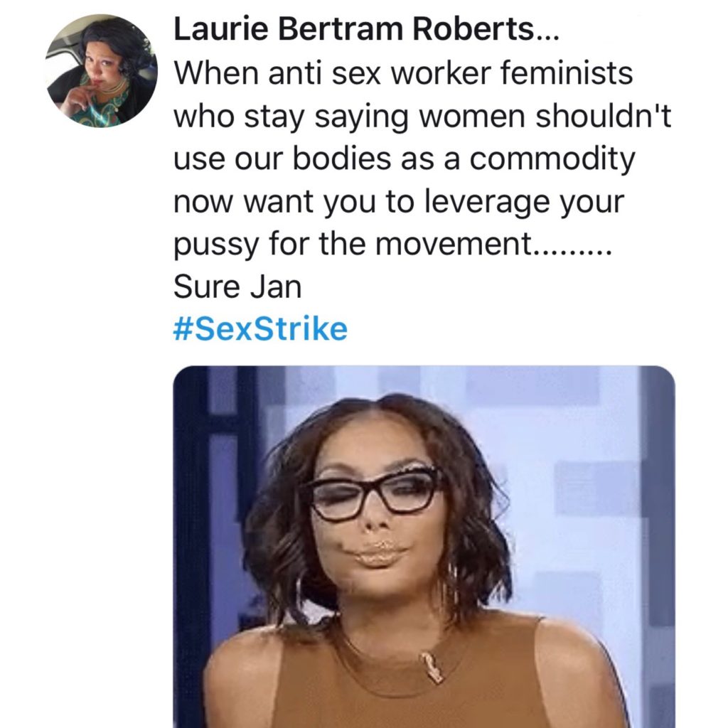Click the necklace pendant in the GIF
Image resolution: width=728 pixels, height=728 pixels.
pos(432,667)
